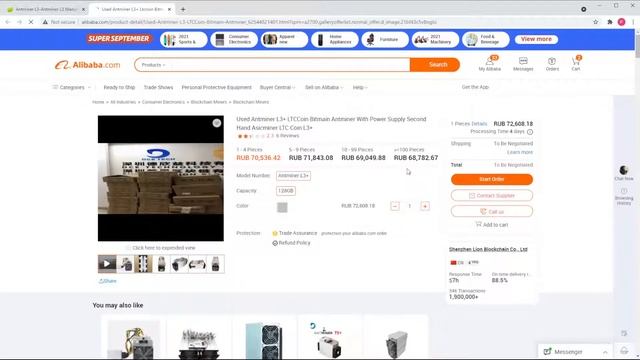The width and height of the screenshot is (640, 360).
Task: Select the second product gallery thumbnail
Action: (126, 264)
